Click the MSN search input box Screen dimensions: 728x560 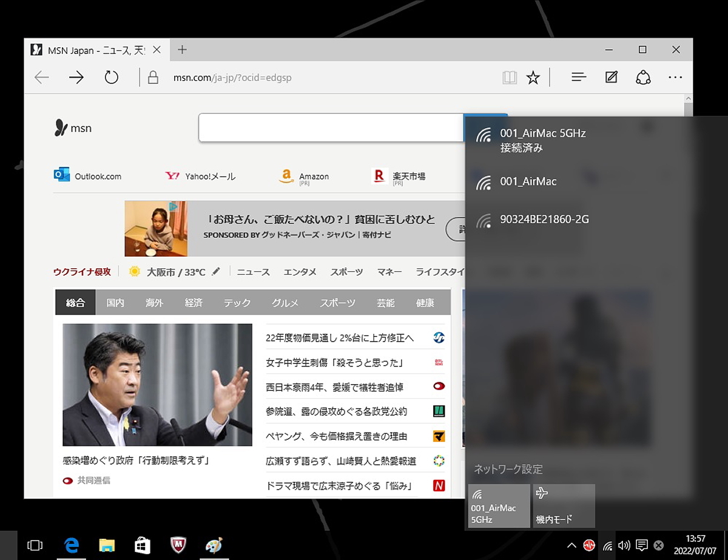click(331, 127)
